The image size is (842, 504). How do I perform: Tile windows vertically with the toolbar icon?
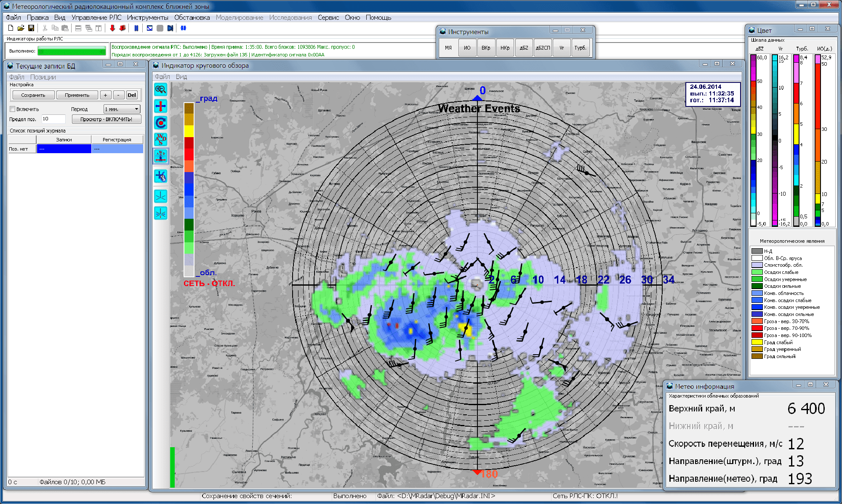click(x=99, y=28)
